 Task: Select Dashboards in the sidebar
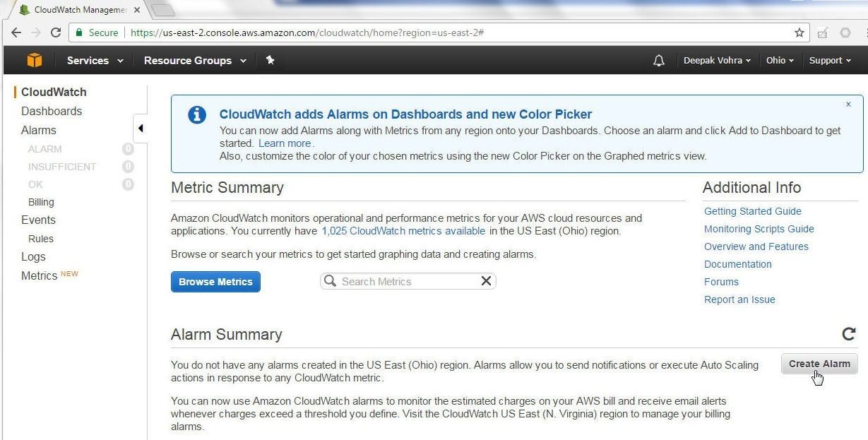click(52, 111)
